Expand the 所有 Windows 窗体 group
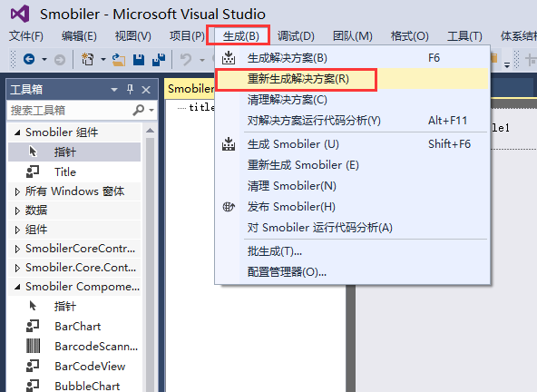The width and height of the screenshot is (537, 392). [17, 191]
